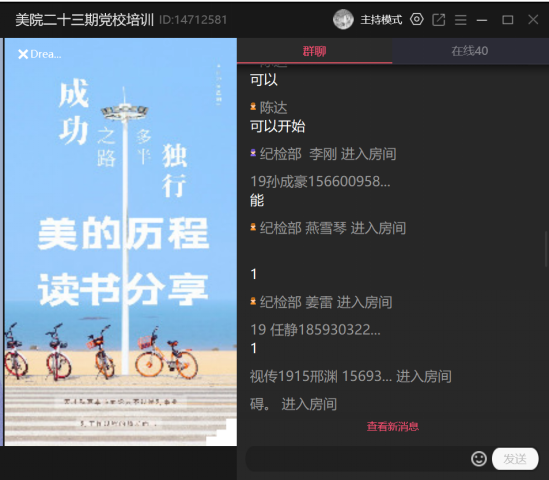Click the purple user icon beside 纪检部 李刚
The image size is (549, 480).
coord(253,153)
